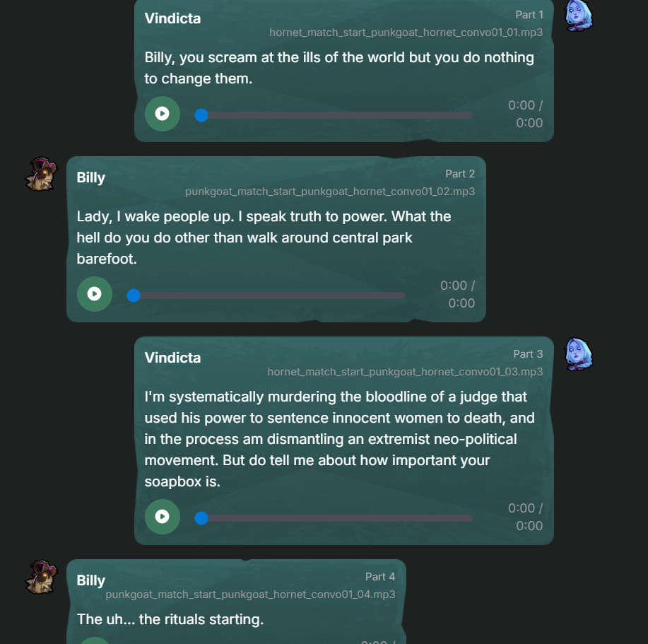Click the Billy name in Part 2
Screen dimensions: 648x644
click(x=91, y=177)
